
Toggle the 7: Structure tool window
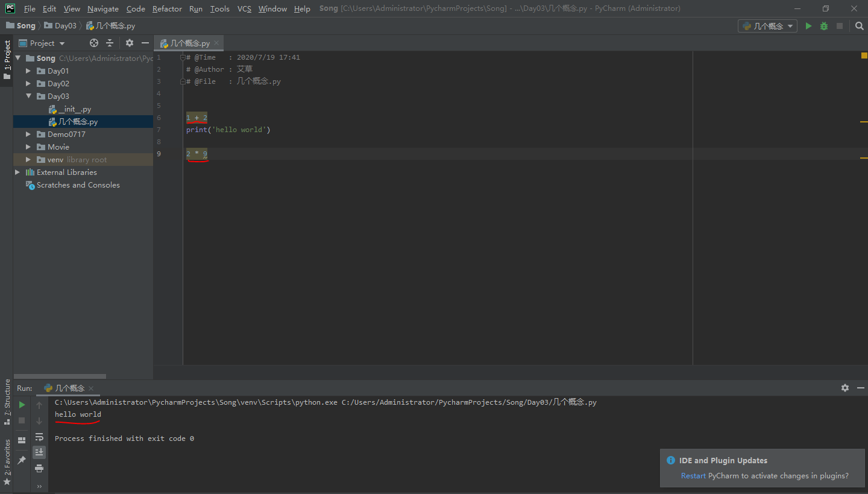tap(7, 402)
